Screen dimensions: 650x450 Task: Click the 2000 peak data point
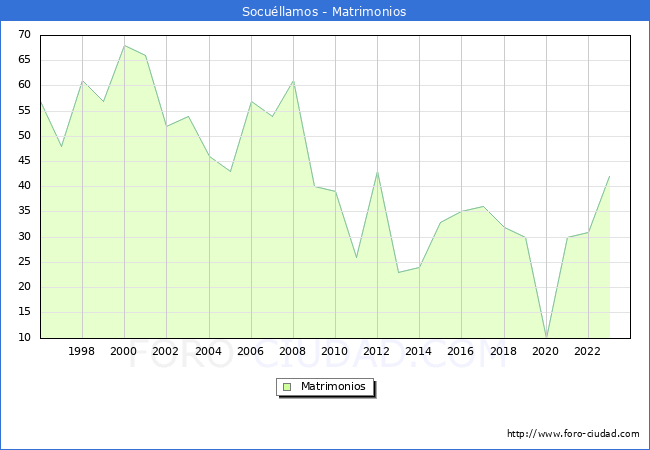(124, 45)
